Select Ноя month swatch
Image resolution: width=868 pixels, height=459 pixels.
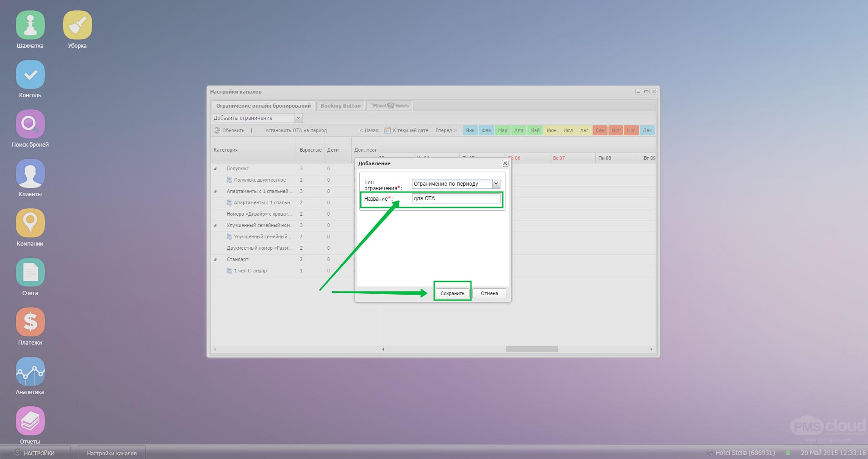point(631,130)
